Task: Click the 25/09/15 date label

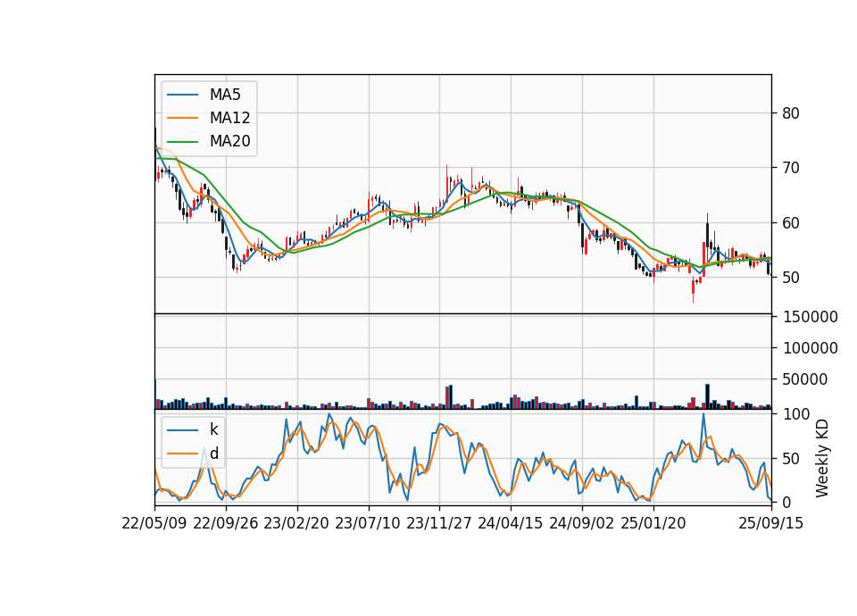Action: pos(771,523)
